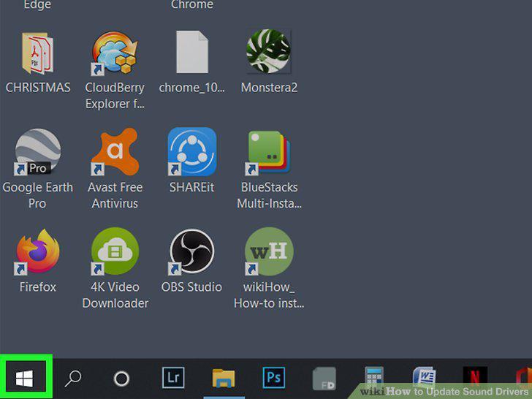532x399 pixels.
Task: Open Microsoft Word from the taskbar
Action: 425,378
